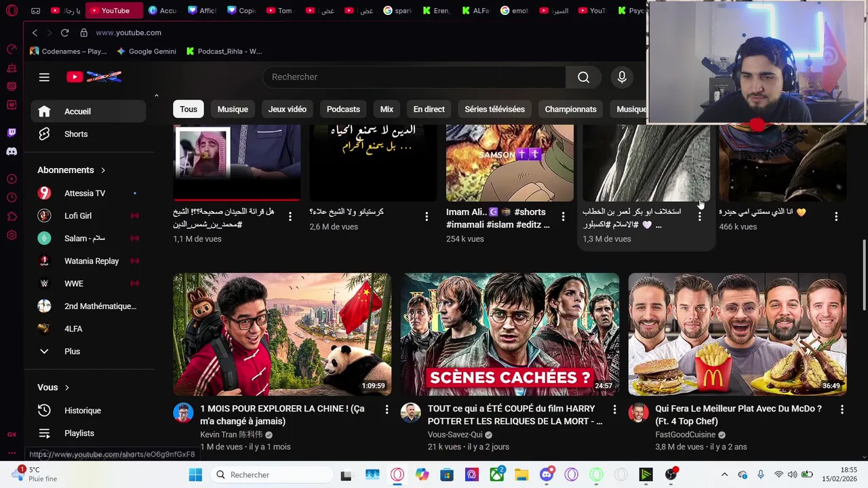The image size is (868, 488).
Task: Open Google Gemini bookmark
Action: pos(146,52)
